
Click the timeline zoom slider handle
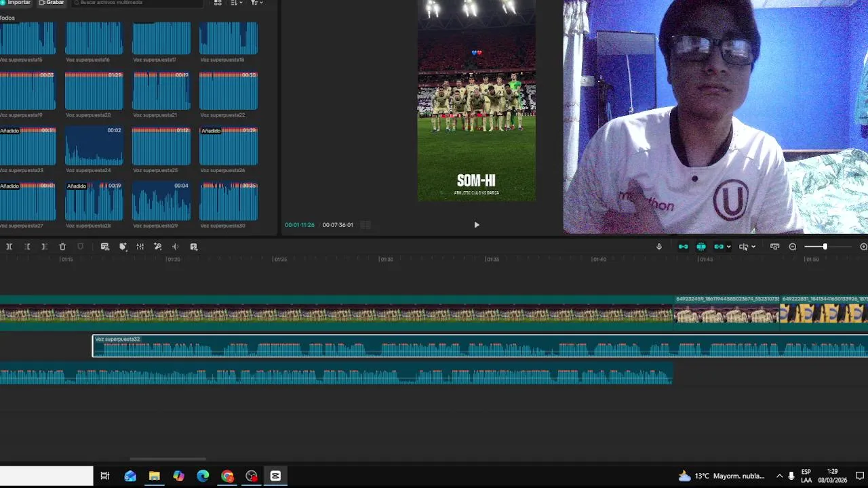[x=825, y=247]
